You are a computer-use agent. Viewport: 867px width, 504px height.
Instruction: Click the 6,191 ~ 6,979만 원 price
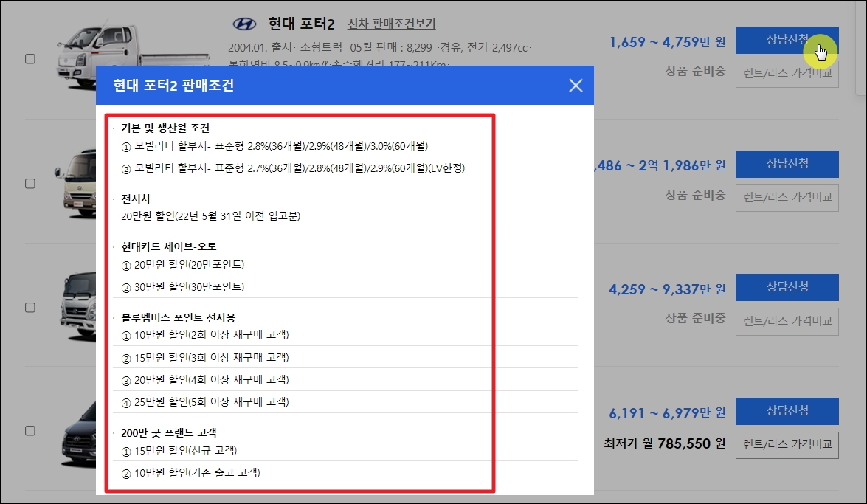pyautogui.click(x=667, y=413)
